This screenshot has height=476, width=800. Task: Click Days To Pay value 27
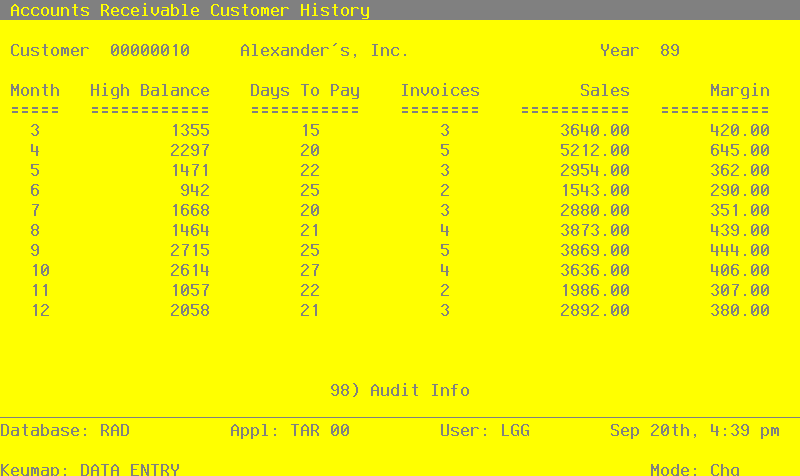[x=310, y=270]
